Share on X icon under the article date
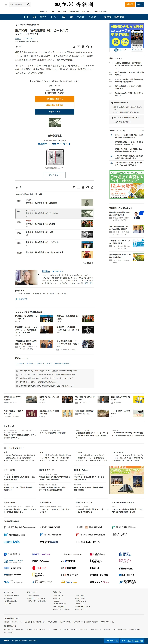The height and width of the screenshot is (644, 148). (83, 47)
